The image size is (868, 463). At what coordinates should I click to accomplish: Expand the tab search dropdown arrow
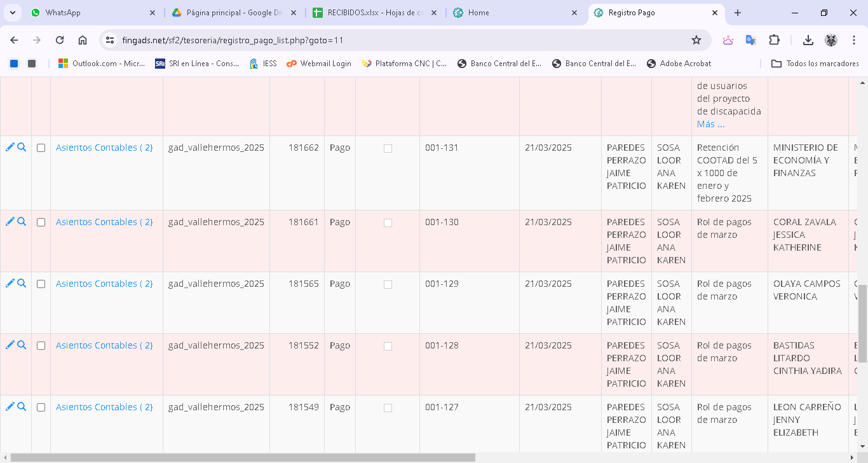13,13
